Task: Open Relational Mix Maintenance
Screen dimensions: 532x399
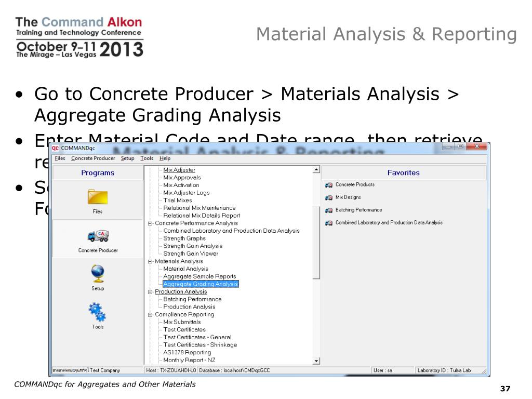Action: click(199, 208)
